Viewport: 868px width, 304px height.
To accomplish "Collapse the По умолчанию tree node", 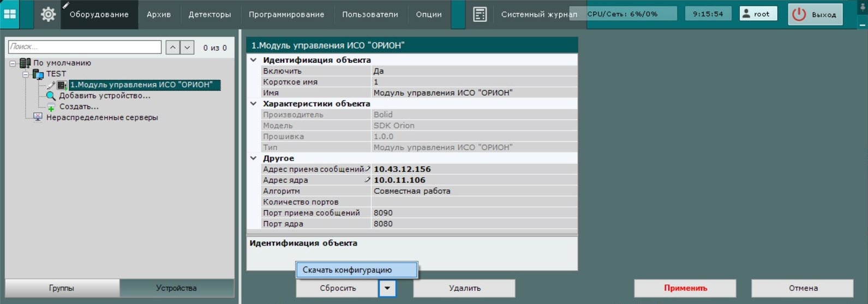I will [x=13, y=63].
